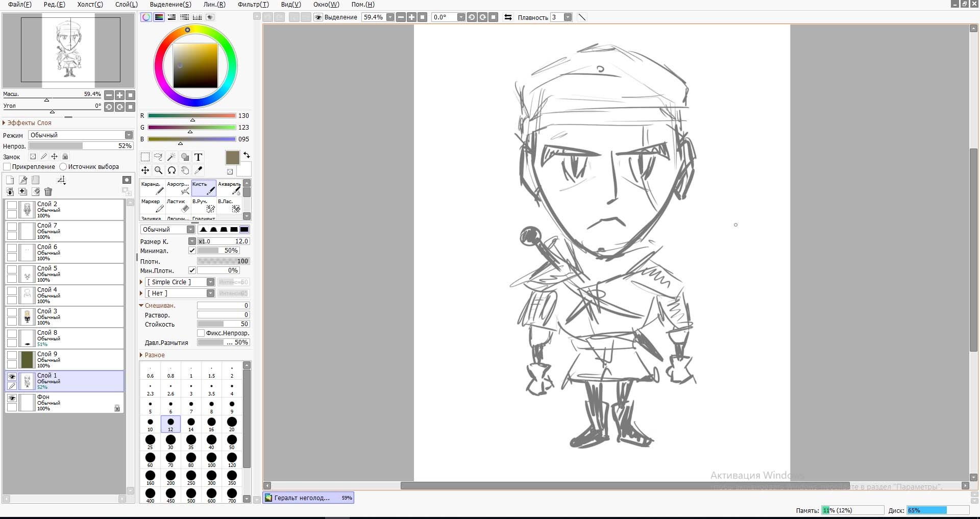Delete the selected layer with trash icon
The height and width of the screenshot is (519, 980).
[x=48, y=192]
